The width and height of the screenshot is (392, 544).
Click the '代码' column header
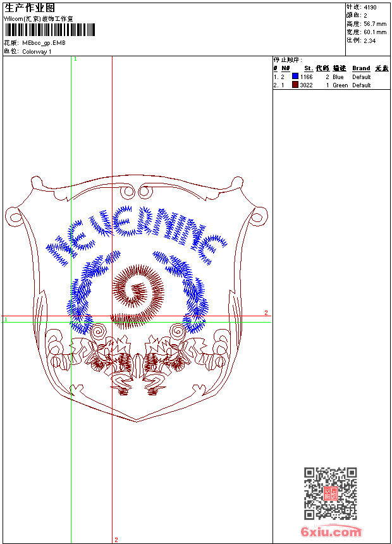[x=322, y=68]
